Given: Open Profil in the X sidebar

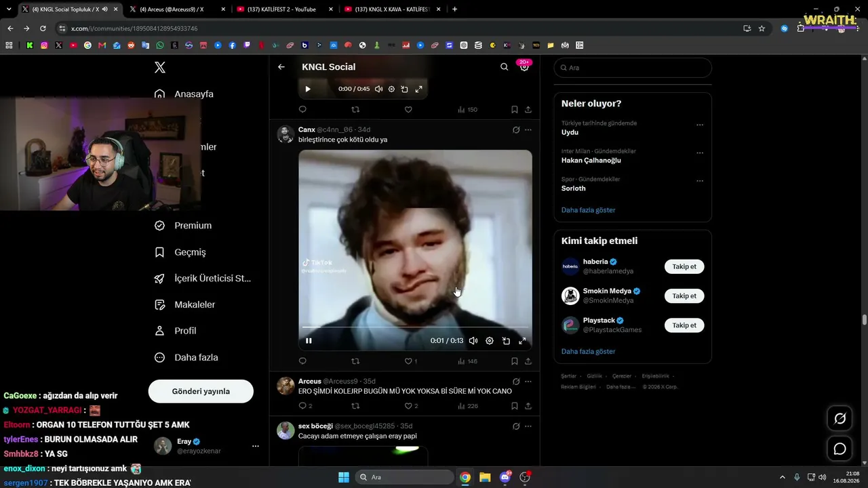Looking at the screenshot, I should point(176,331).
